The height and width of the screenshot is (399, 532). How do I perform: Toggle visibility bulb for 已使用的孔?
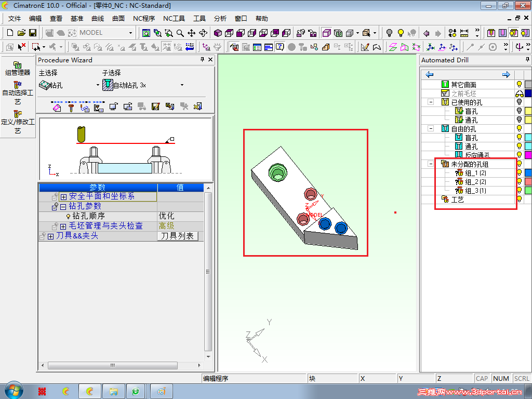coord(519,102)
